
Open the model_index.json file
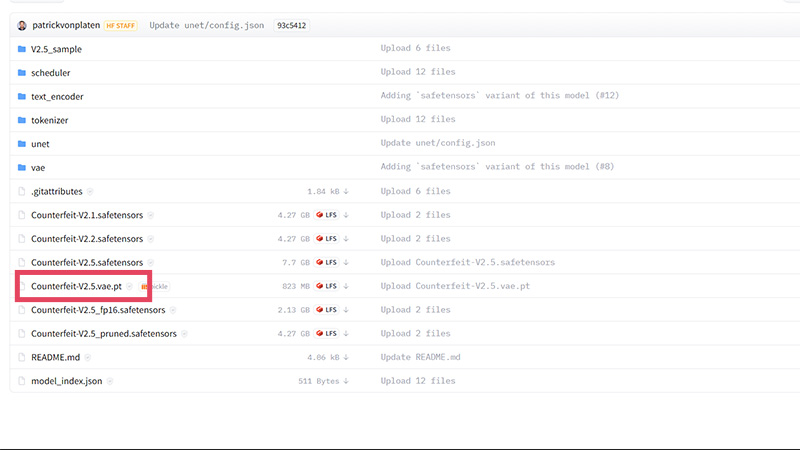click(x=66, y=381)
